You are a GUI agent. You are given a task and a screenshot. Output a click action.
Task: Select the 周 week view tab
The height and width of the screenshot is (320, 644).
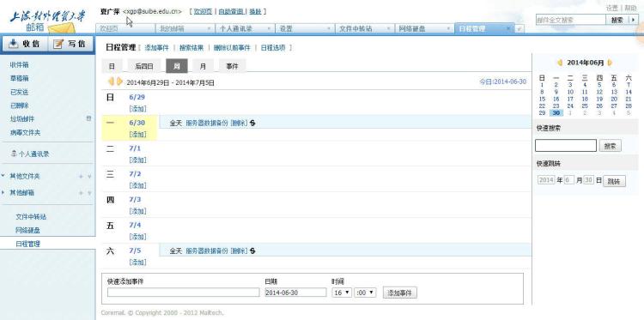coord(177,66)
